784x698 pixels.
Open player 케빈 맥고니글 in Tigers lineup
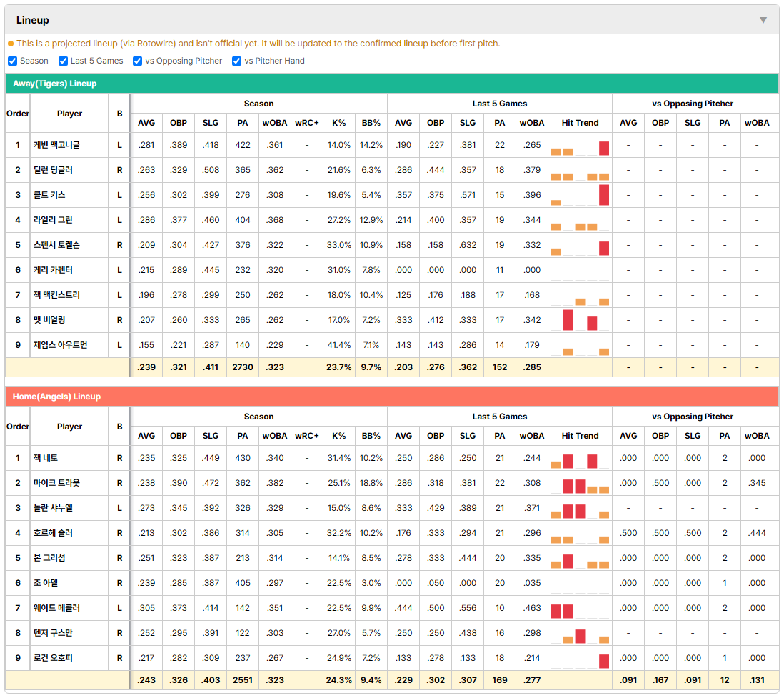point(56,145)
